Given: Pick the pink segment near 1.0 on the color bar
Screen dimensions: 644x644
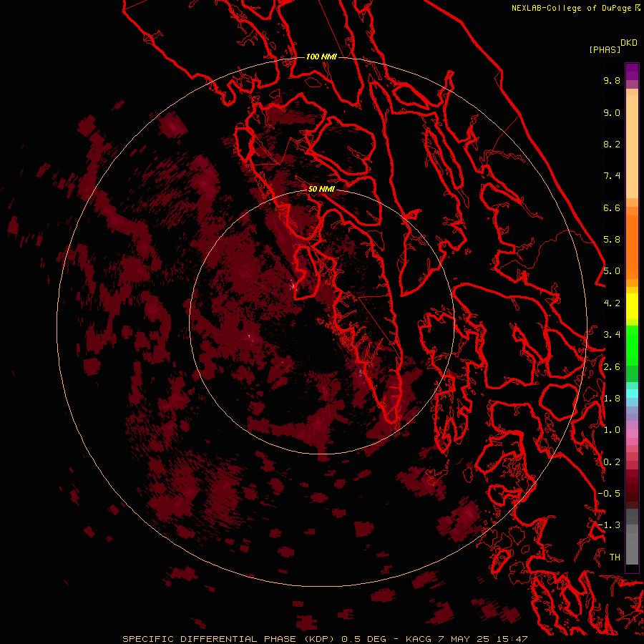Looking at the screenshot, I should [632, 434].
